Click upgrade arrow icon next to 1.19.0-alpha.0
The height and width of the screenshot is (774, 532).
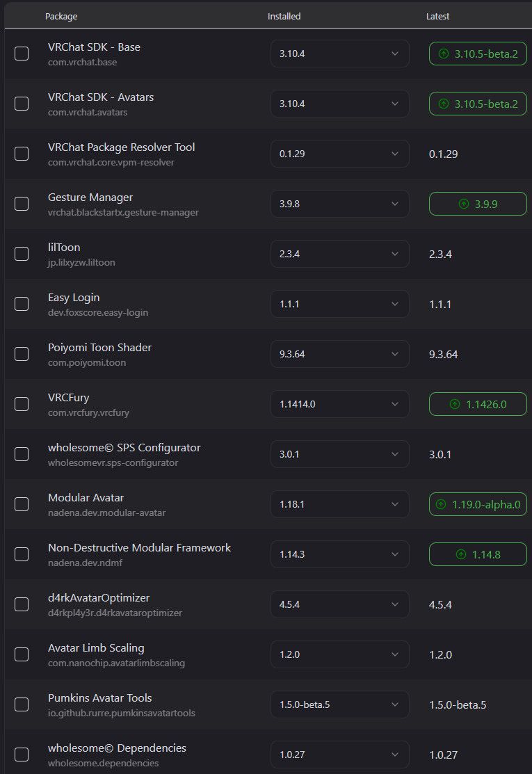(x=441, y=504)
